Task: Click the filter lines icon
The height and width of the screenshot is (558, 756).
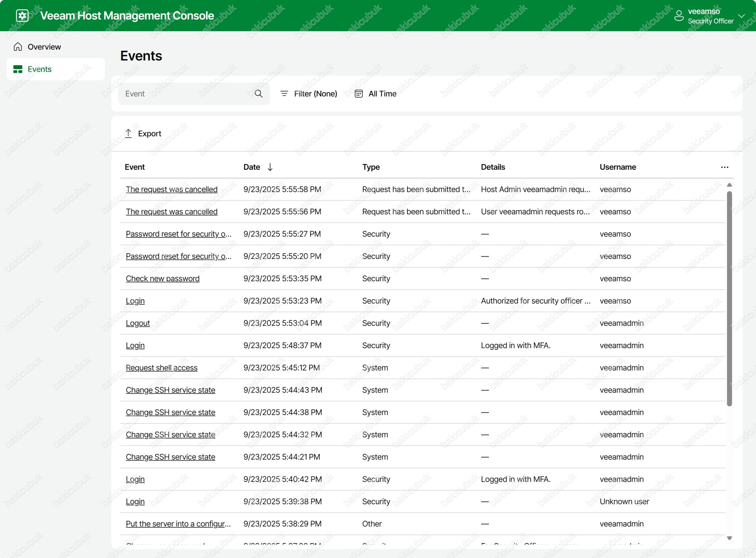Action: tap(284, 94)
